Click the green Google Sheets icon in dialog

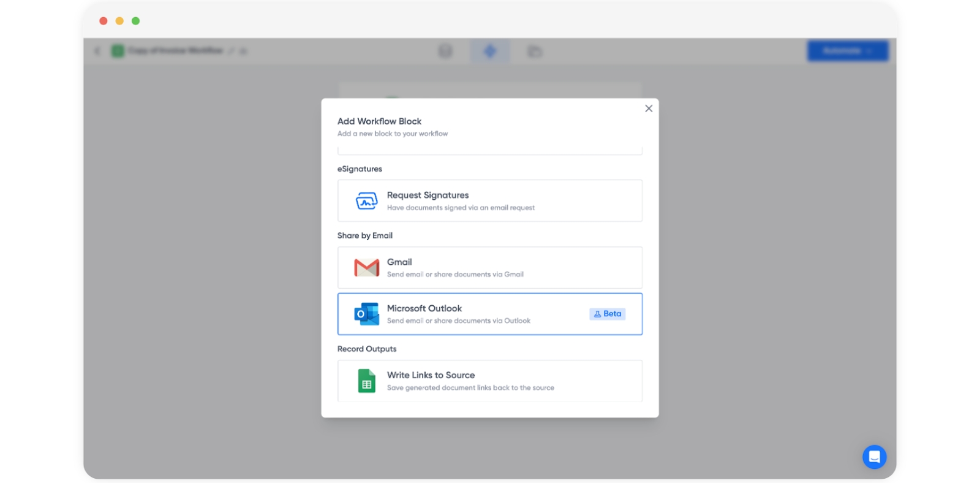pos(366,381)
